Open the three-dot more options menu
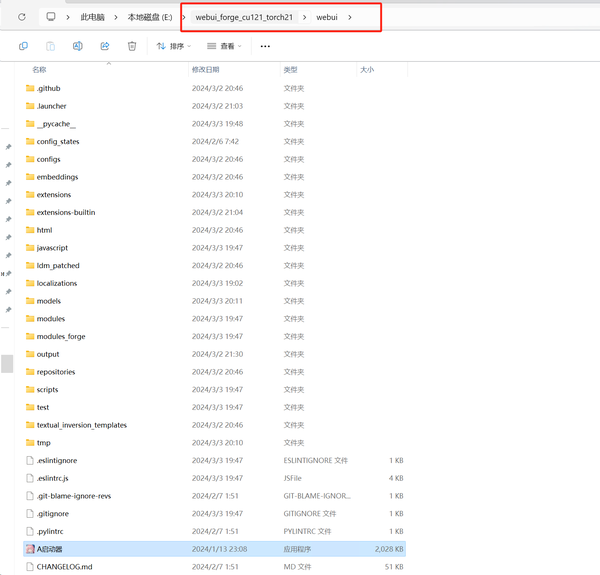The image size is (600, 575). coord(265,46)
